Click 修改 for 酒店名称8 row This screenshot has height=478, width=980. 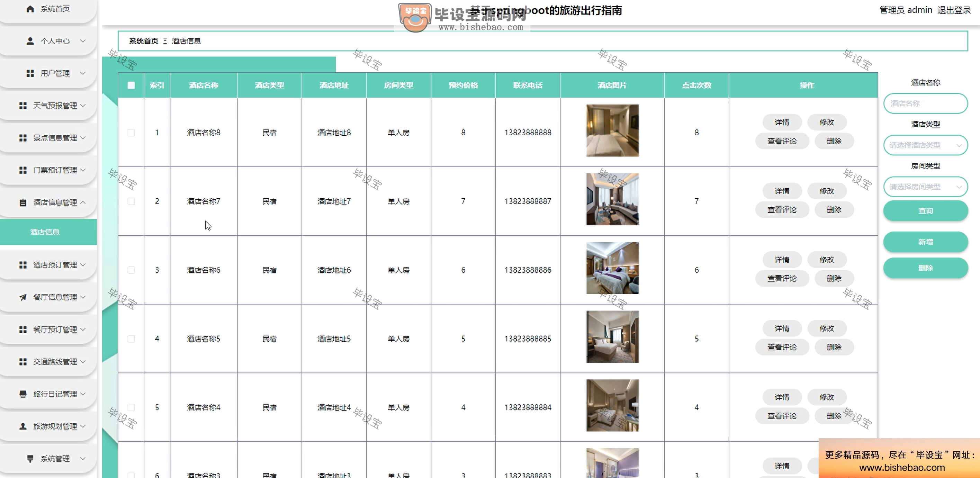827,123
